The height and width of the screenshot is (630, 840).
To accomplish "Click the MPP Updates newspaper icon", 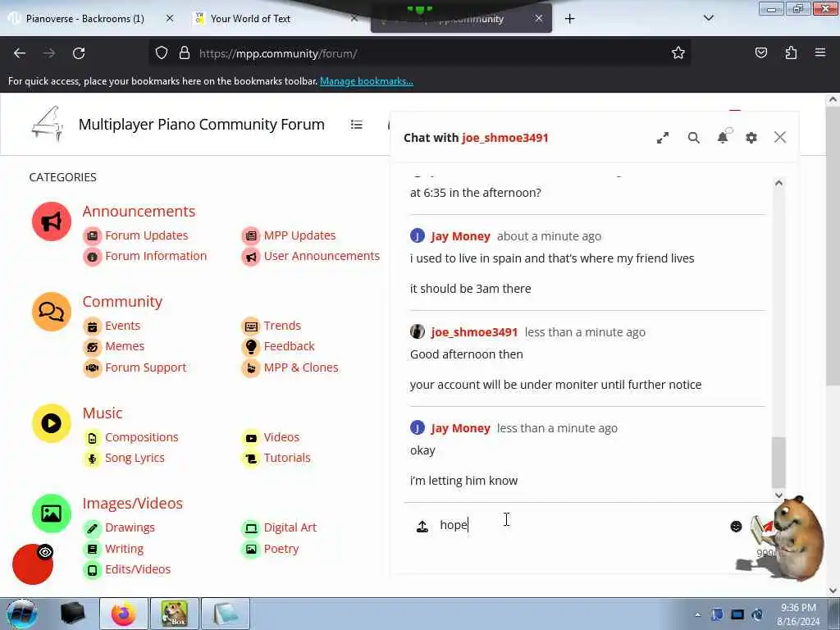I will (251, 235).
